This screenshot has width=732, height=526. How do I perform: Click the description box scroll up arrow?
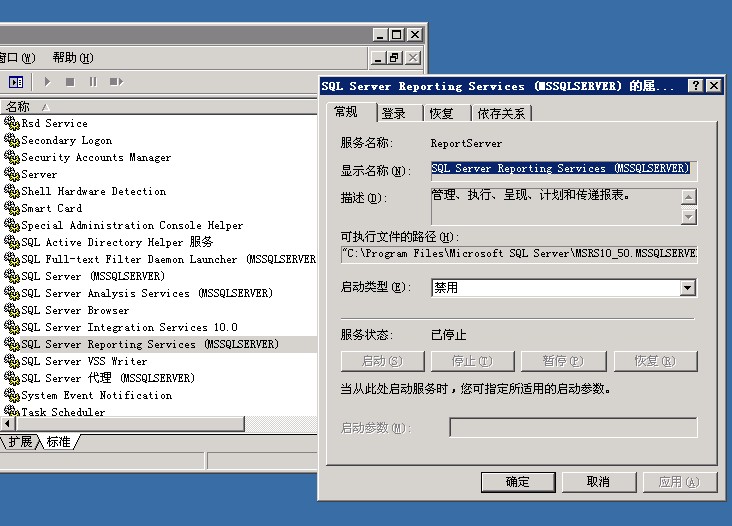point(689,197)
